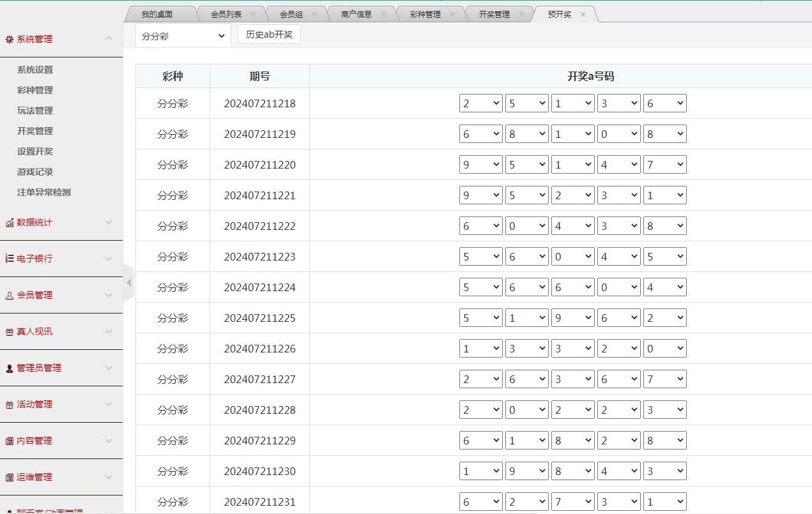This screenshot has height=514, width=812.
Task: Click issue number 202407211221
Action: click(x=260, y=195)
